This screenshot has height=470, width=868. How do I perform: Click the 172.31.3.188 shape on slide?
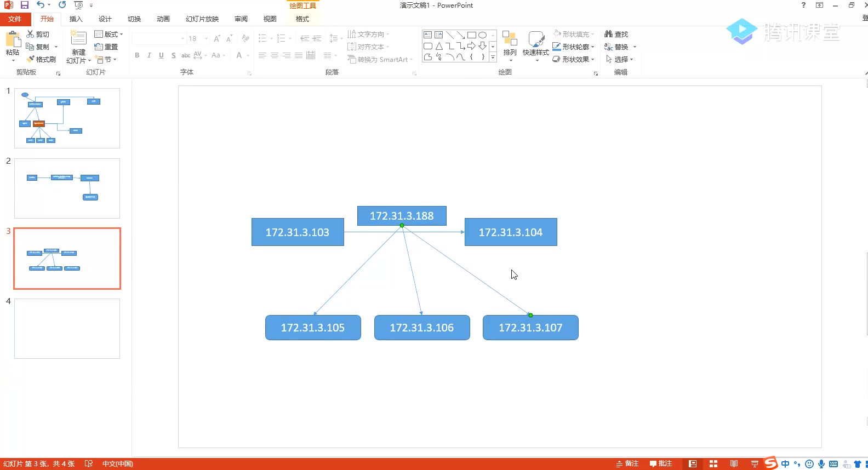pos(402,216)
